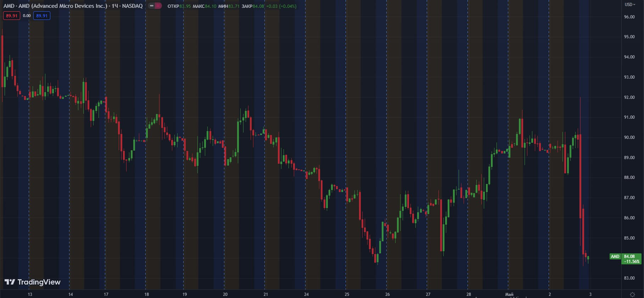Click the ЗАКР 84.08 close value
Image resolution: width=644 pixels, height=298 pixels.
[253, 6]
